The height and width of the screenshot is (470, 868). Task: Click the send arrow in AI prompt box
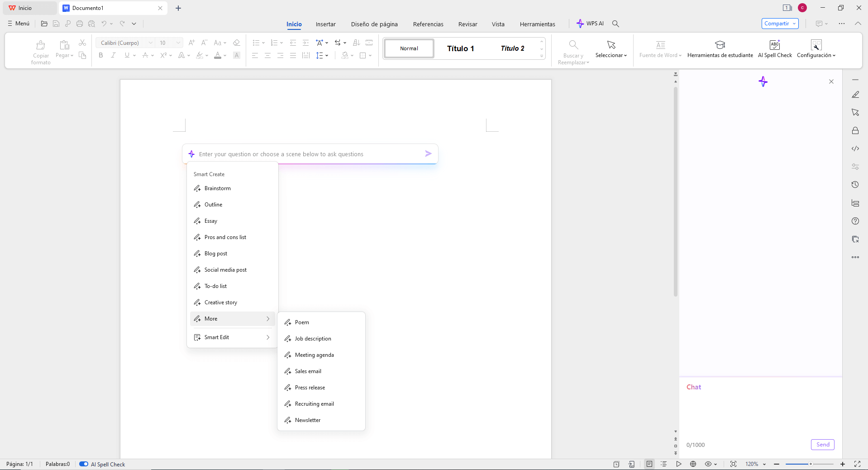tap(428, 154)
